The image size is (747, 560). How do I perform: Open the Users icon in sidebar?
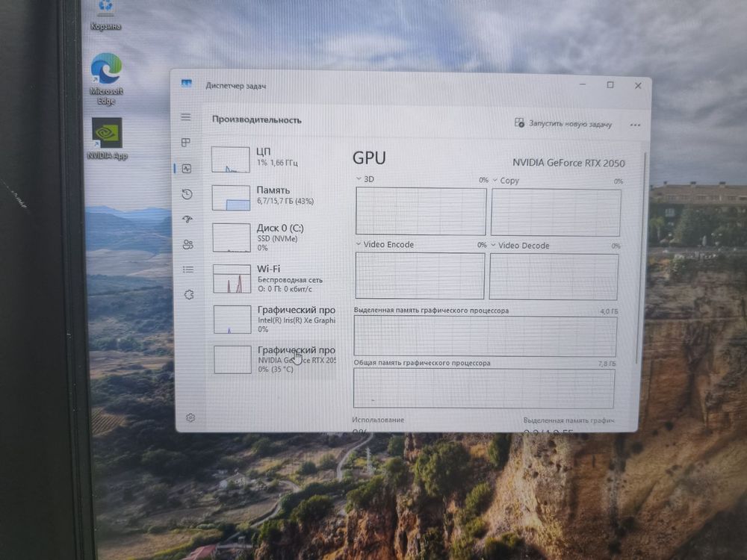click(187, 244)
